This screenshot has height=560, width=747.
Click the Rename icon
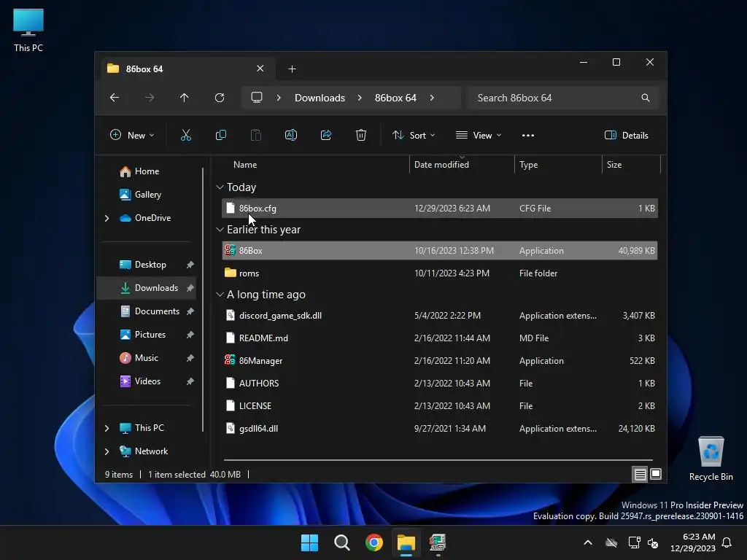click(290, 135)
